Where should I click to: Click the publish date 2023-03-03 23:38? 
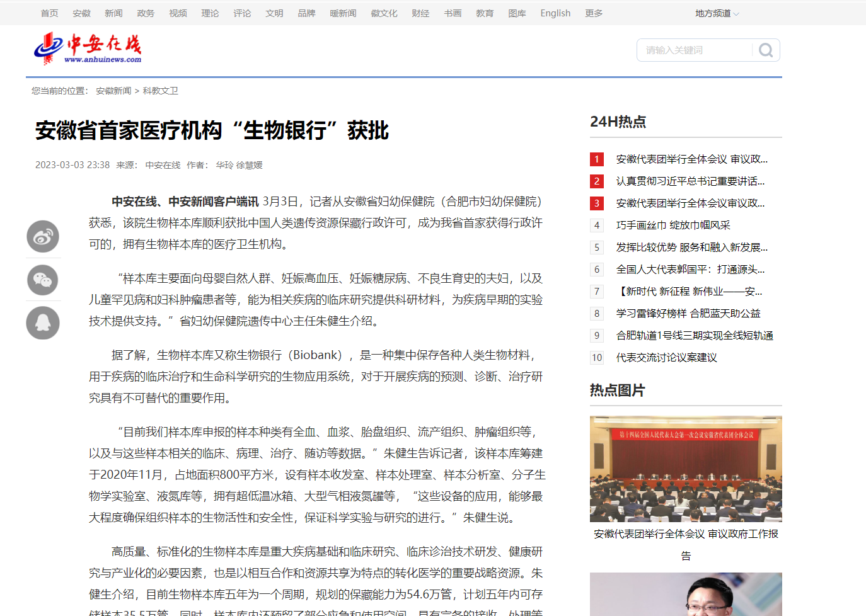[72, 165]
